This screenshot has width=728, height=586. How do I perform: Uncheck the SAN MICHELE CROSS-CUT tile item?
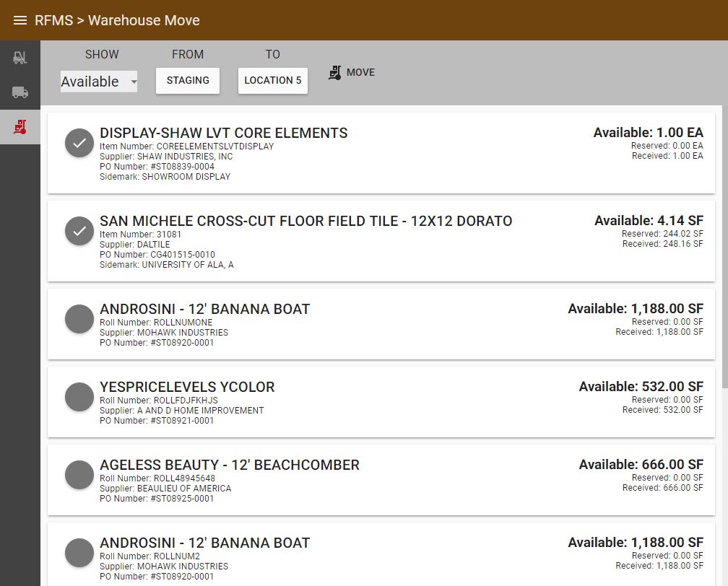point(79,231)
